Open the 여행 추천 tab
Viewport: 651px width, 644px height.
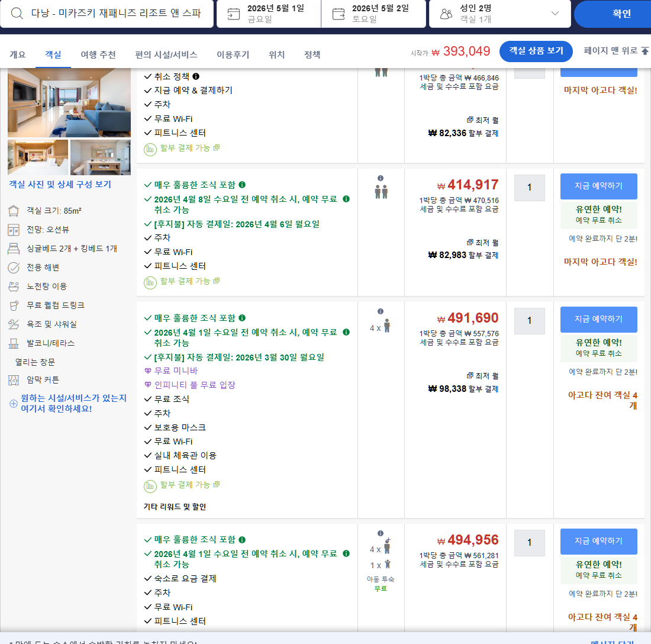click(x=98, y=54)
